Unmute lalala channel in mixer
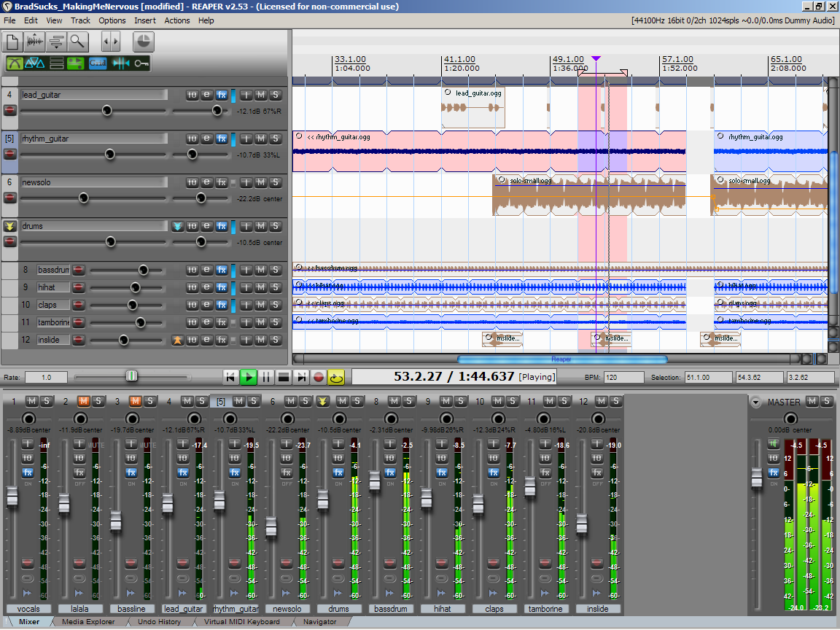Viewport: 840px width, 630px height. coord(84,401)
